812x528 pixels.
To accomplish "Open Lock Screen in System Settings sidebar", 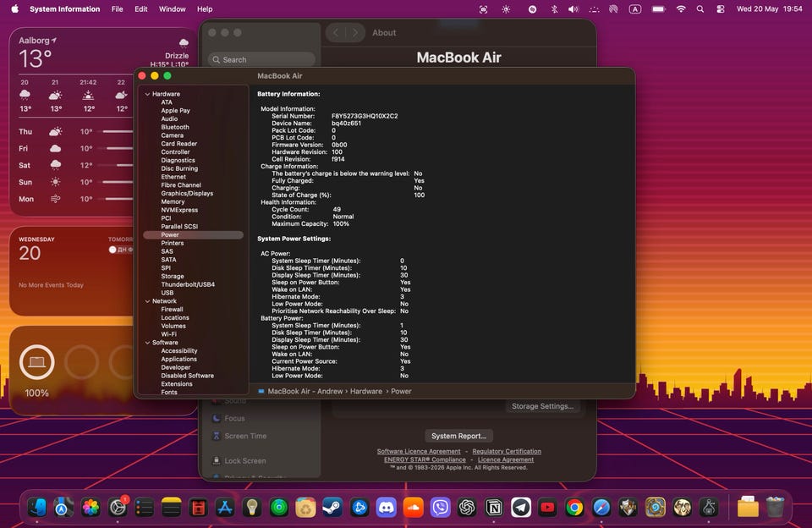I will [245, 460].
